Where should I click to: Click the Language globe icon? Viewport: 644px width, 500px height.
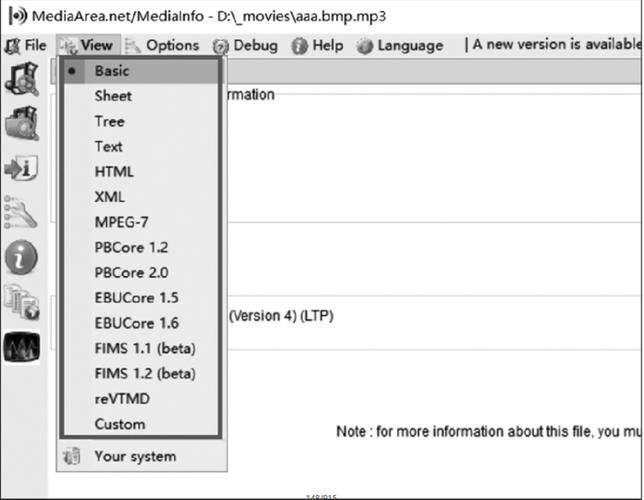point(364,46)
